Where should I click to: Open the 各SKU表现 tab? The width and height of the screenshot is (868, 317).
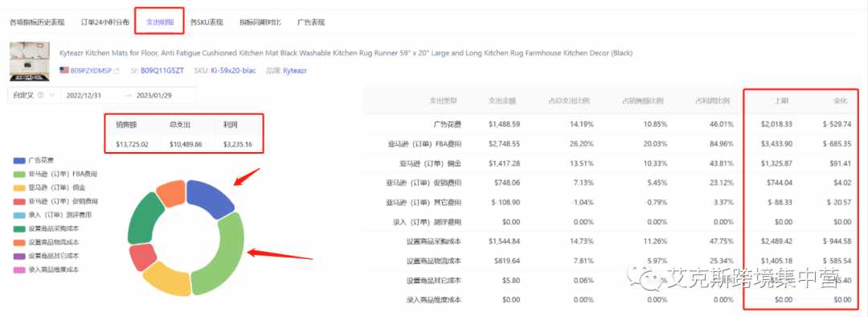click(207, 23)
